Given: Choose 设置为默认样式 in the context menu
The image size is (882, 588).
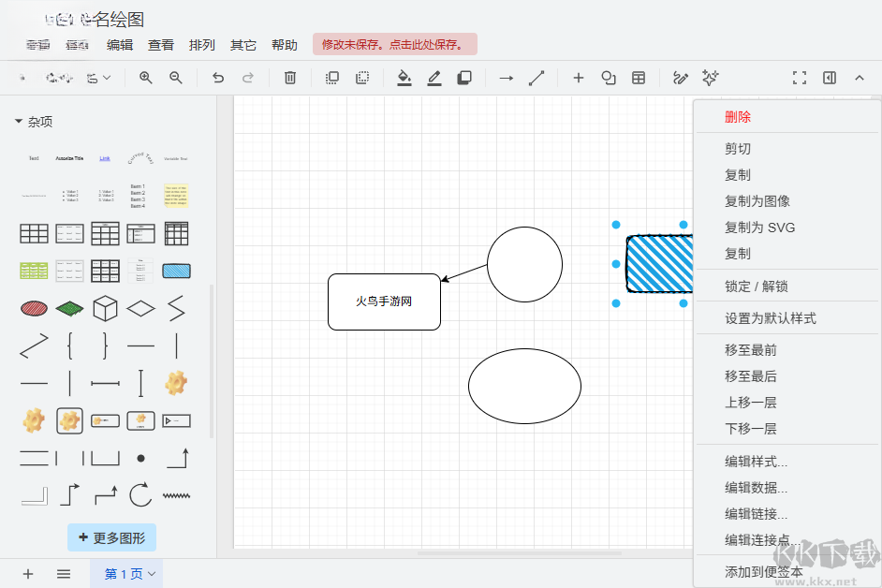Looking at the screenshot, I should pyautogui.click(x=787, y=318).
